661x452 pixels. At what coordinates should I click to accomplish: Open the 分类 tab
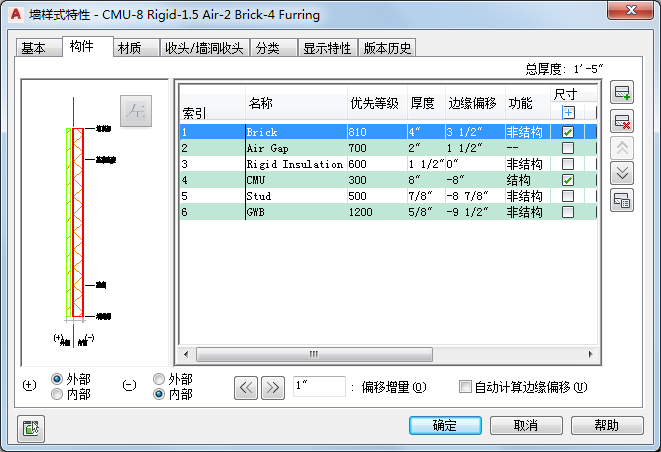(x=274, y=48)
